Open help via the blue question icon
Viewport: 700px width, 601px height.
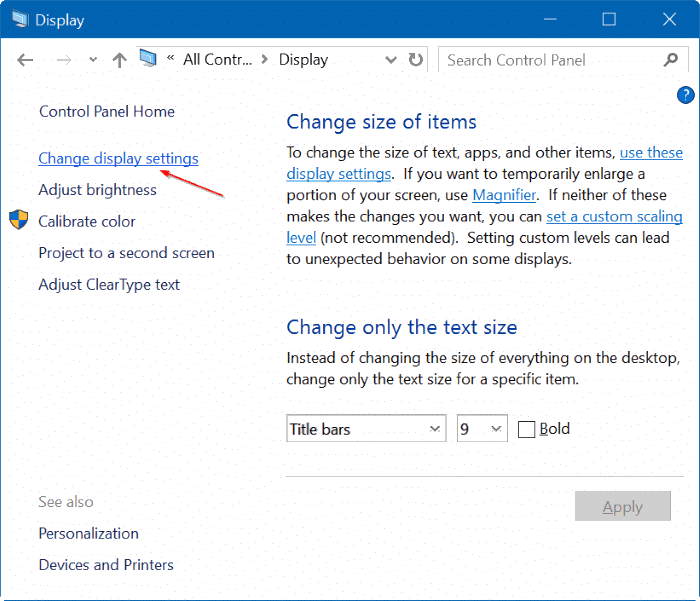pyautogui.click(x=686, y=95)
